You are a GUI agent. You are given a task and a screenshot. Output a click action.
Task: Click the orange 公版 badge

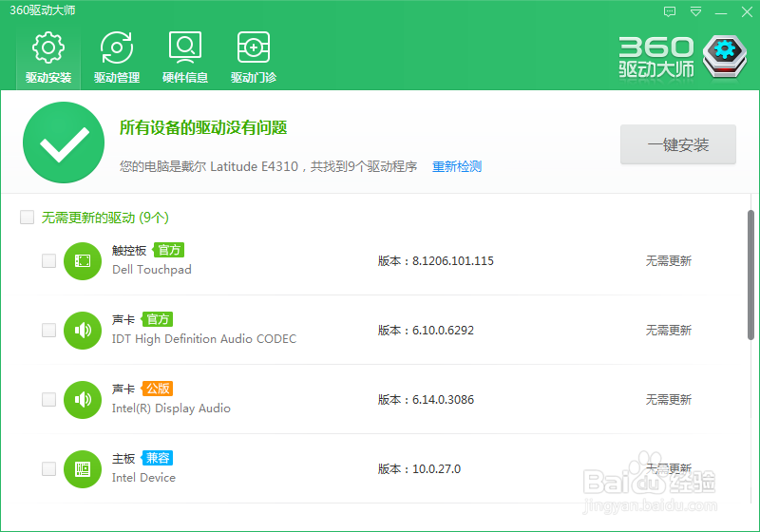coord(157,389)
